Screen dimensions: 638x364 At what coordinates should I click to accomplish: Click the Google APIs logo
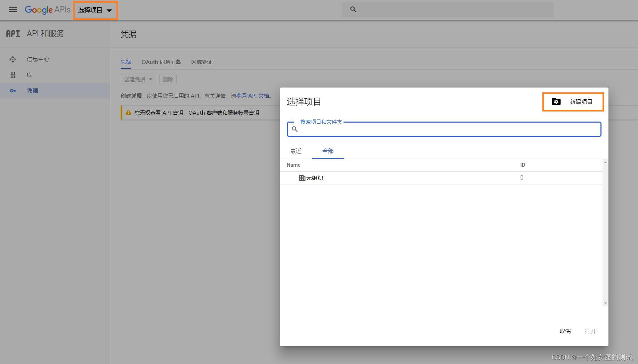(x=48, y=10)
